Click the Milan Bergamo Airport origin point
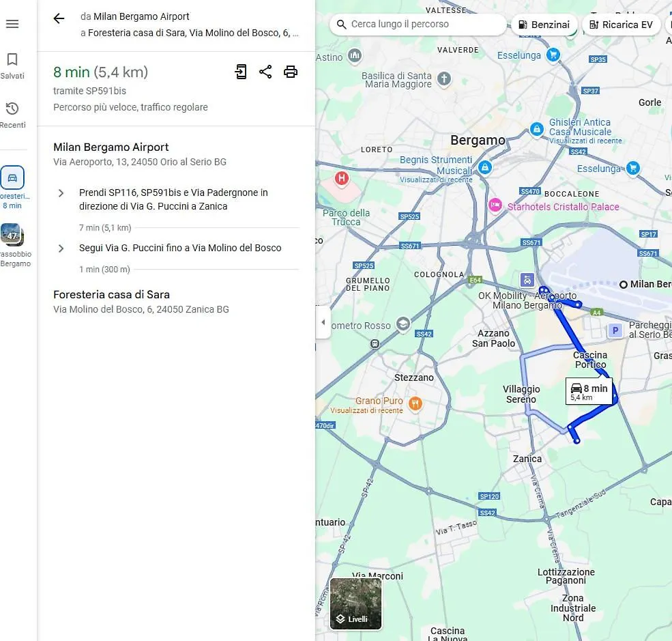This screenshot has width=672, height=641. [x=624, y=285]
